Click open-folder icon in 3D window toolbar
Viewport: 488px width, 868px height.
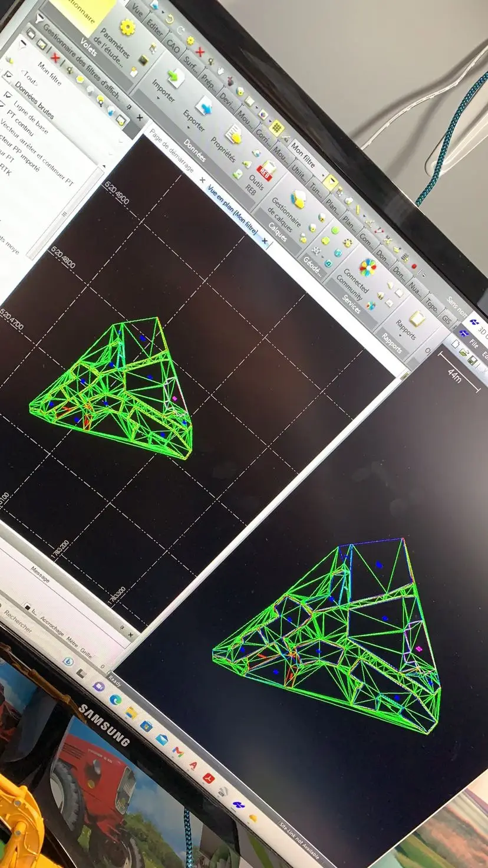point(464,352)
